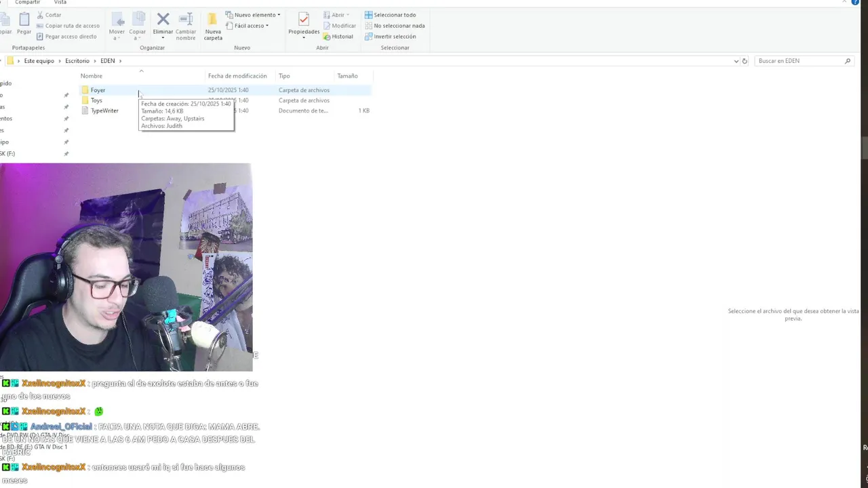Open the Mover a button

pyautogui.click(x=117, y=26)
